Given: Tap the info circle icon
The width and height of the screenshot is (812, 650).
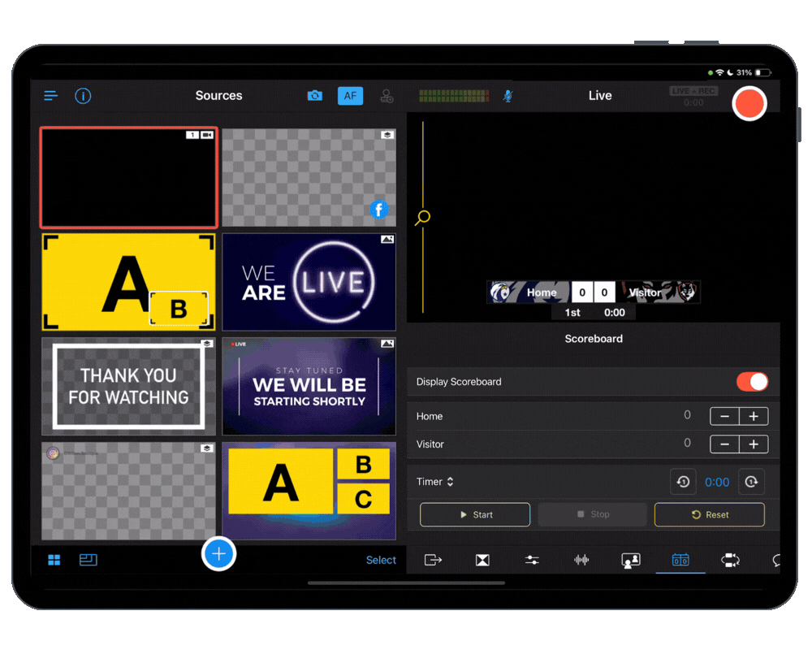Looking at the screenshot, I should (x=83, y=96).
